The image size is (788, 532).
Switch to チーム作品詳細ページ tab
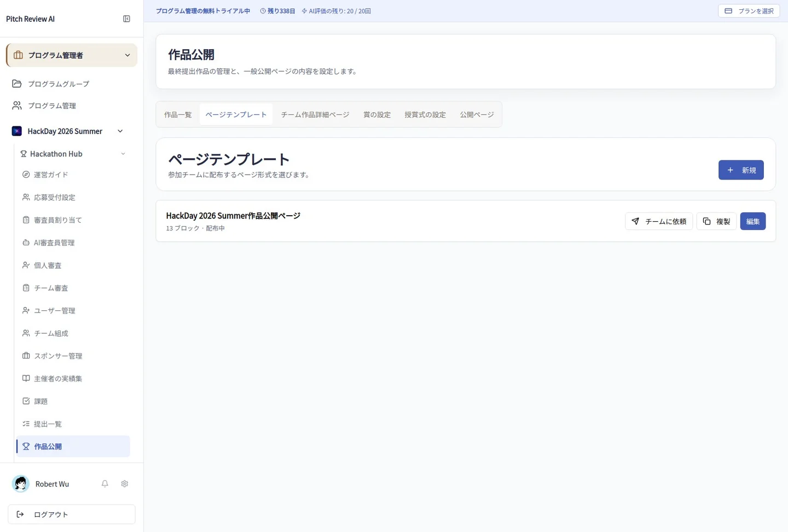pos(315,114)
